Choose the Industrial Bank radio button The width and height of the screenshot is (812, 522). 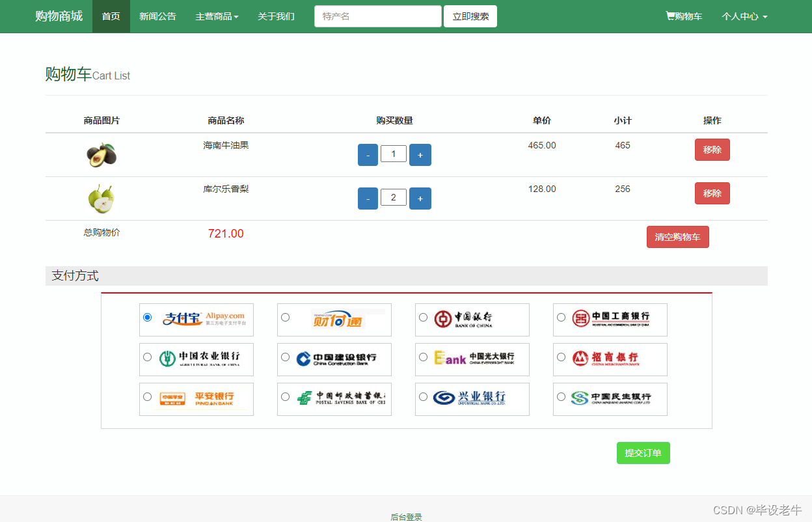point(424,397)
